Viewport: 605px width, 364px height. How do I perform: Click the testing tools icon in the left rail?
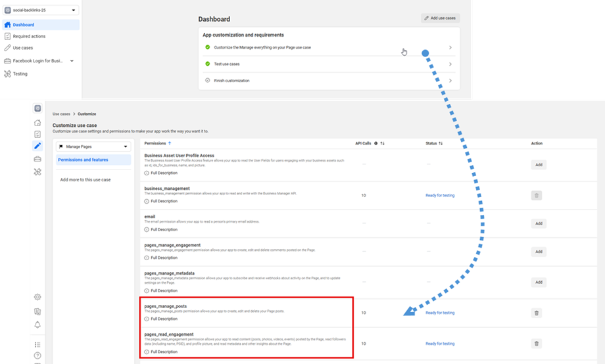click(38, 172)
